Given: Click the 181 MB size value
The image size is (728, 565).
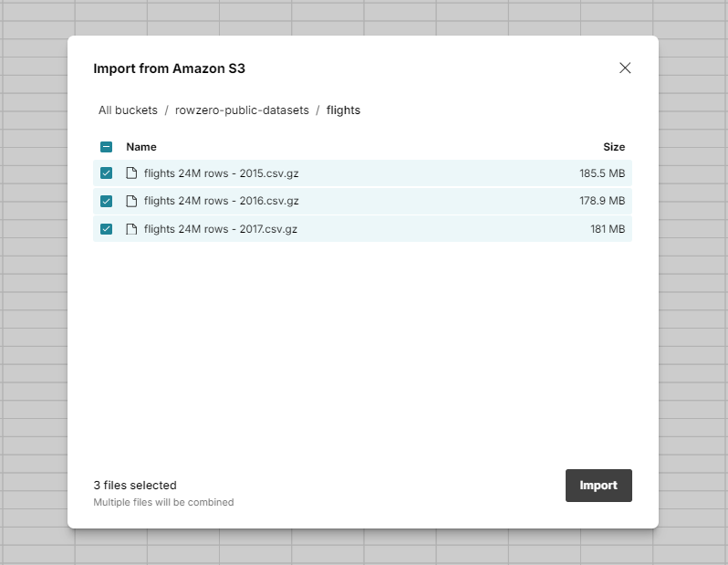Looking at the screenshot, I should (607, 229).
